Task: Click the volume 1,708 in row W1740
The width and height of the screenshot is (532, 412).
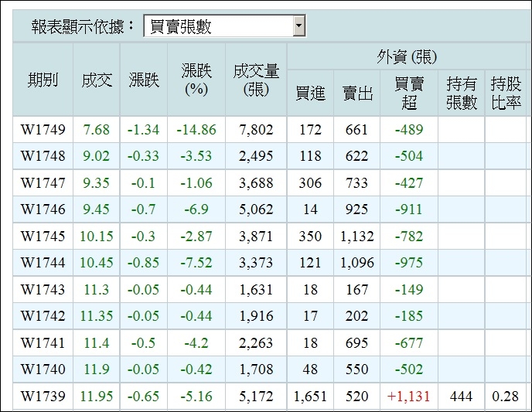Action: (256, 369)
